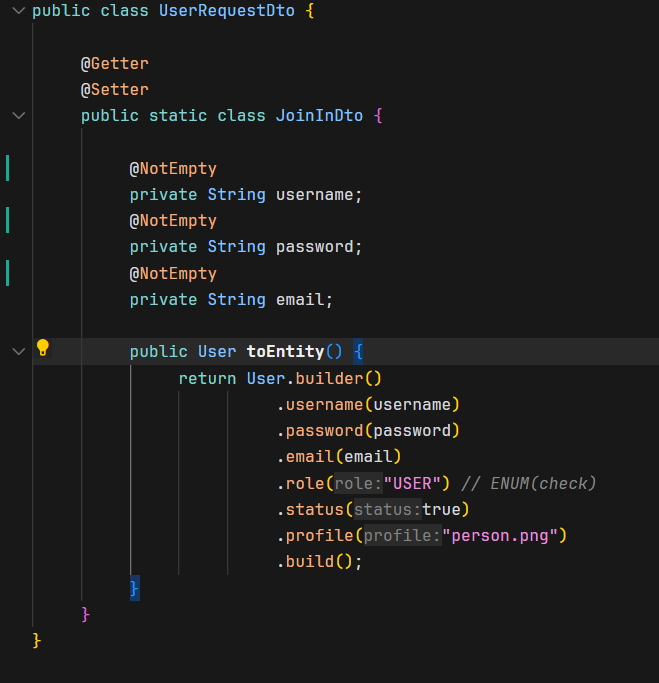Click the User return type in toEntity
Viewport: 659px width, 683px height.
[x=217, y=352]
